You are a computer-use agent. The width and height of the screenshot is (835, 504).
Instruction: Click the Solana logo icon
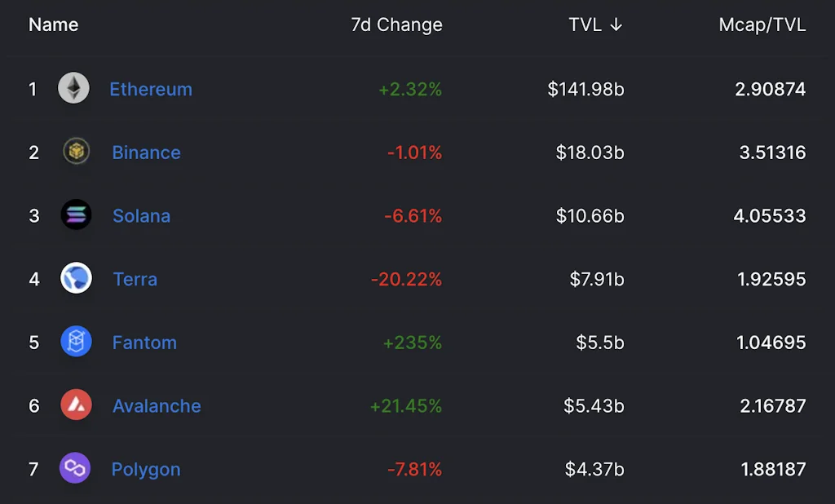click(77, 215)
